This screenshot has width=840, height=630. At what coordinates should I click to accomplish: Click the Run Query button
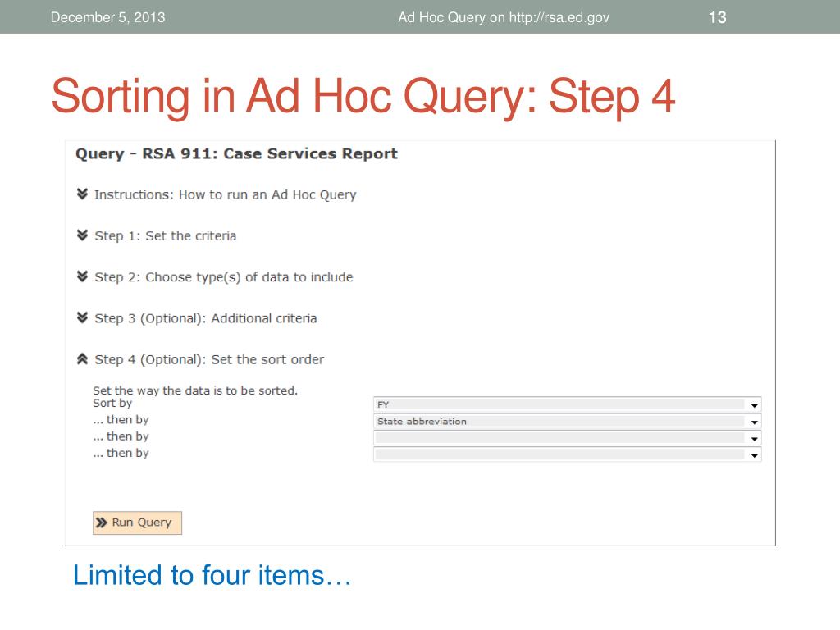(137, 523)
